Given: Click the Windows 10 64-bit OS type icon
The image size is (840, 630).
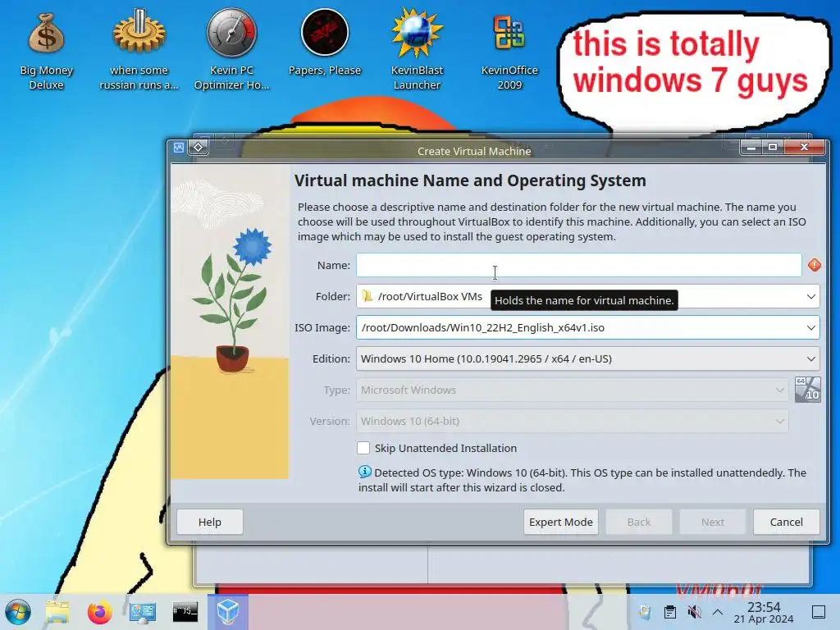Looking at the screenshot, I should (807, 390).
